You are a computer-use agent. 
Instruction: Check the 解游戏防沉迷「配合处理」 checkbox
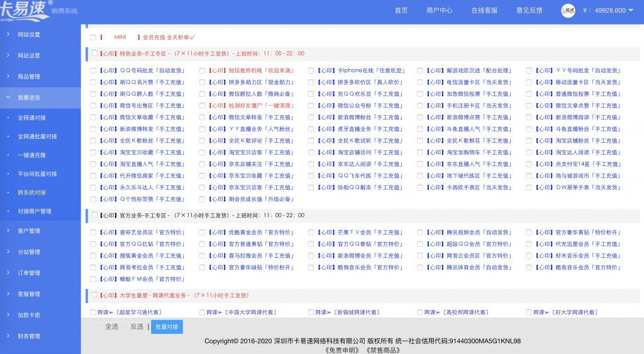tap(419, 70)
